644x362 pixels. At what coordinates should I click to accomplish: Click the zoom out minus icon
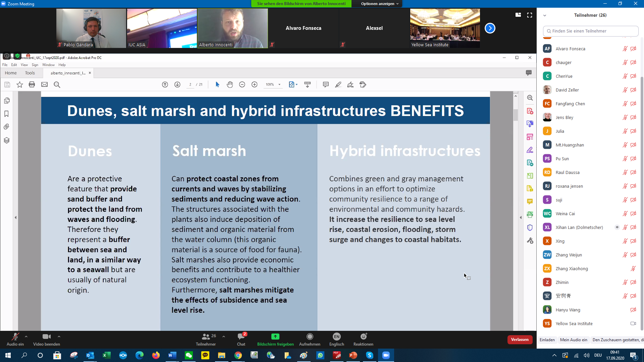(x=242, y=84)
